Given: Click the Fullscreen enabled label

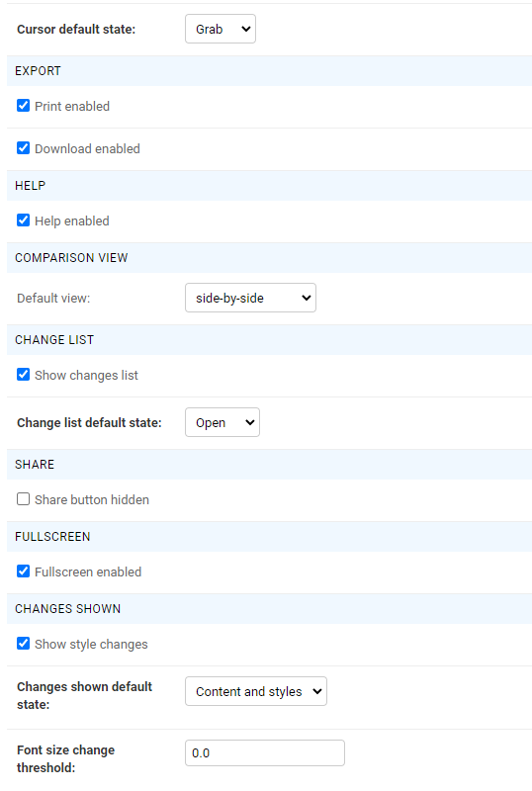Looking at the screenshot, I should [88, 572].
